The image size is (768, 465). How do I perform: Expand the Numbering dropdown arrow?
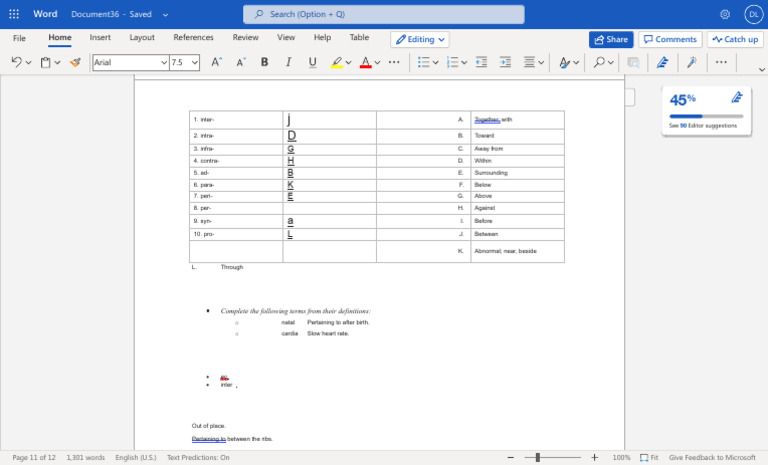(x=464, y=62)
